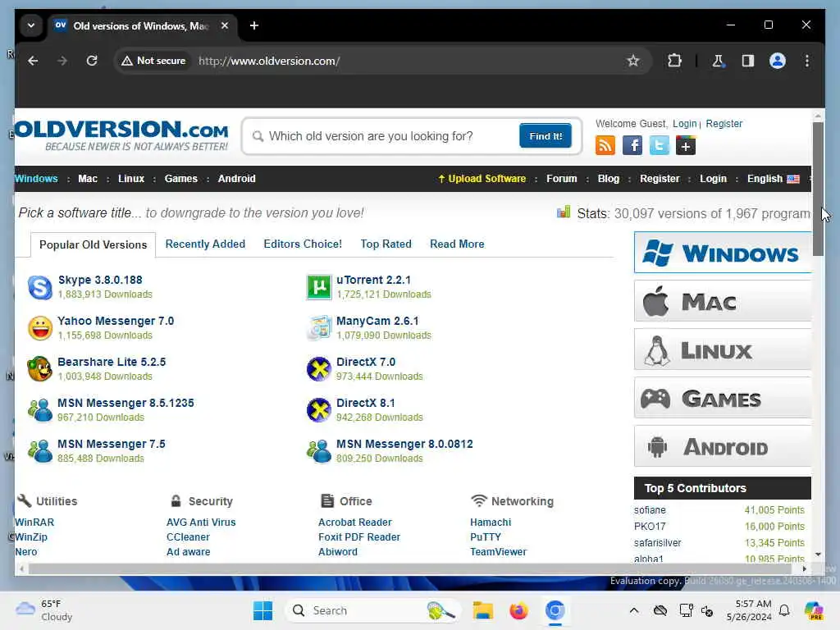Click the taskbar Search box
This screenshot has width=840, height=630.
pos(373,610)
